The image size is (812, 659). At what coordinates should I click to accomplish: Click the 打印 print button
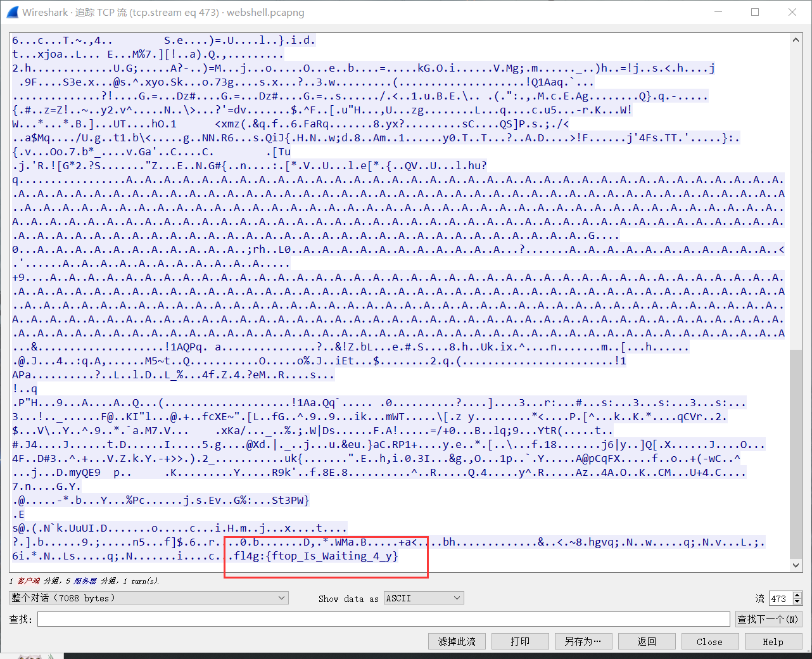520,641
